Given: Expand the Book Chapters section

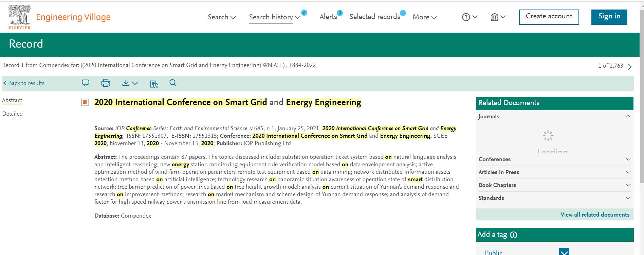Looking at the screenshot, I should coord(628,185).
